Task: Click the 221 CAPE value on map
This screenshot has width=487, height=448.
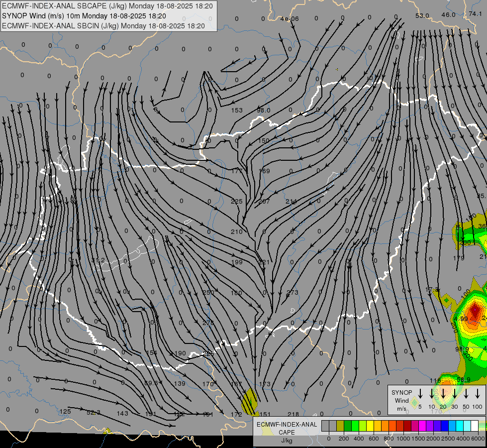Action: tap(264, 262)
